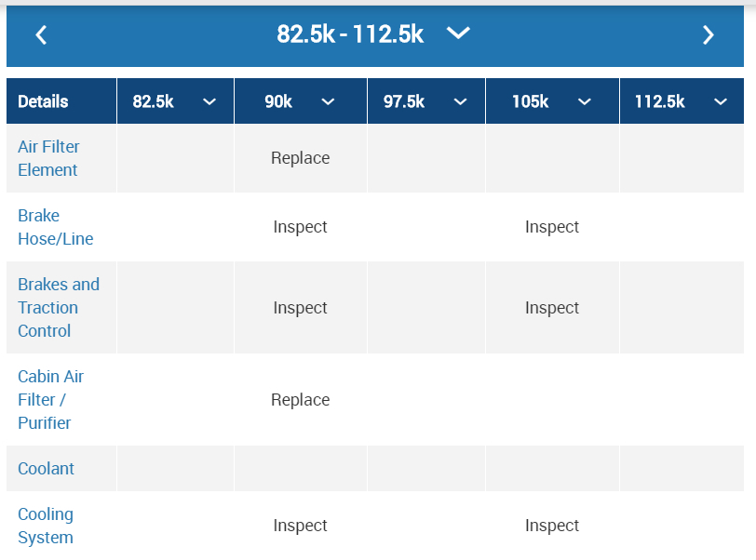Click Replace for Air Filter at 90k
Screen dimensions: 756x560
tap(300, 158)
